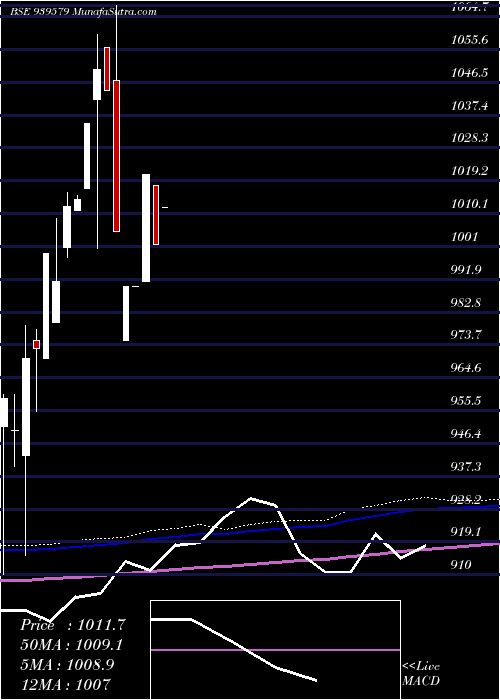Click the price label 982.8
500x700 pixels.
467,303
